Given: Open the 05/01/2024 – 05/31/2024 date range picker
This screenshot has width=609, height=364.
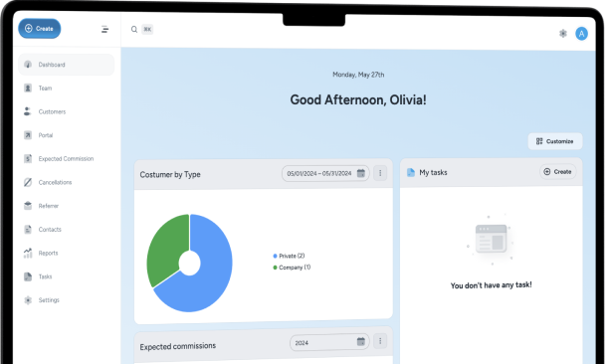Looking at the screenshot, I should tap(325, 173).
